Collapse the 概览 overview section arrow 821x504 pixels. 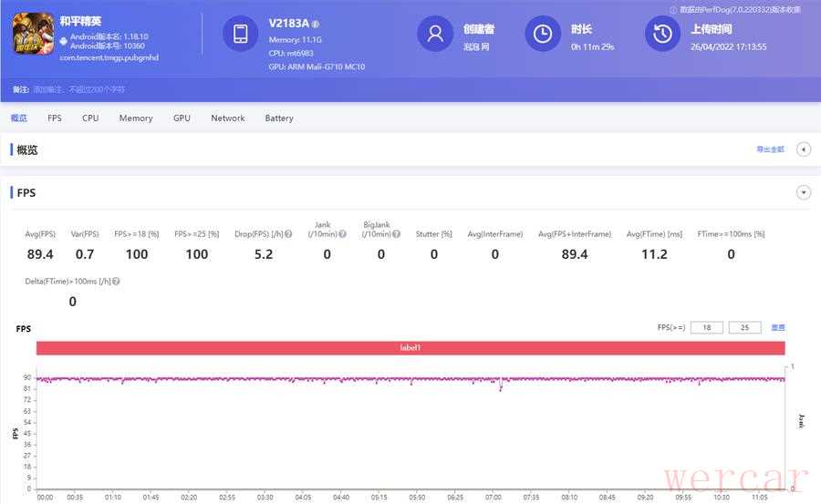tap(804, 149)
